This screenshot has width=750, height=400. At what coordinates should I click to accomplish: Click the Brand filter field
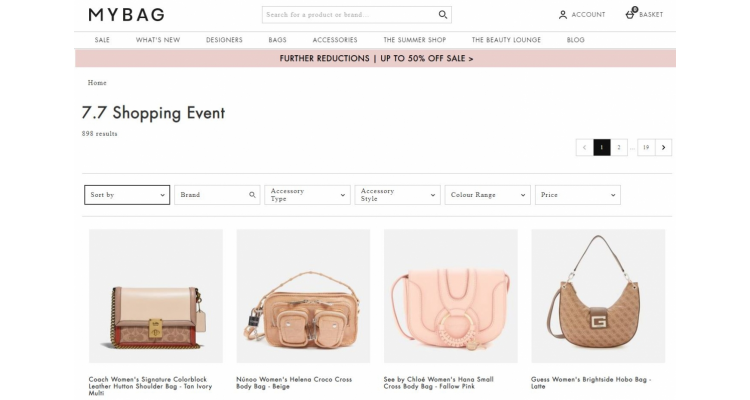point(217,195)
